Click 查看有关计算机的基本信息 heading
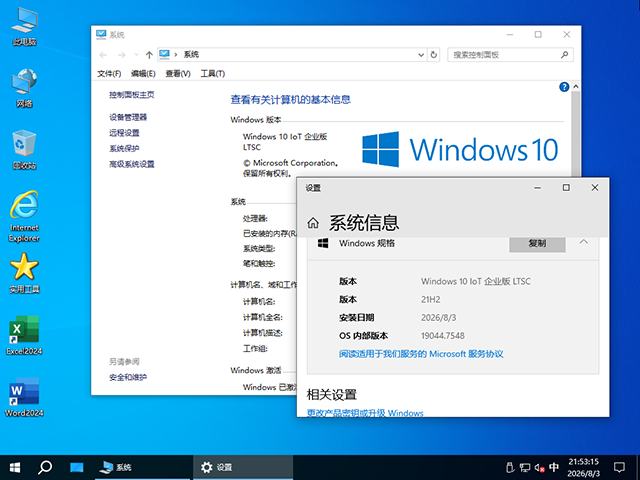This screenshot has height=480, width=640. pos(291,100)
